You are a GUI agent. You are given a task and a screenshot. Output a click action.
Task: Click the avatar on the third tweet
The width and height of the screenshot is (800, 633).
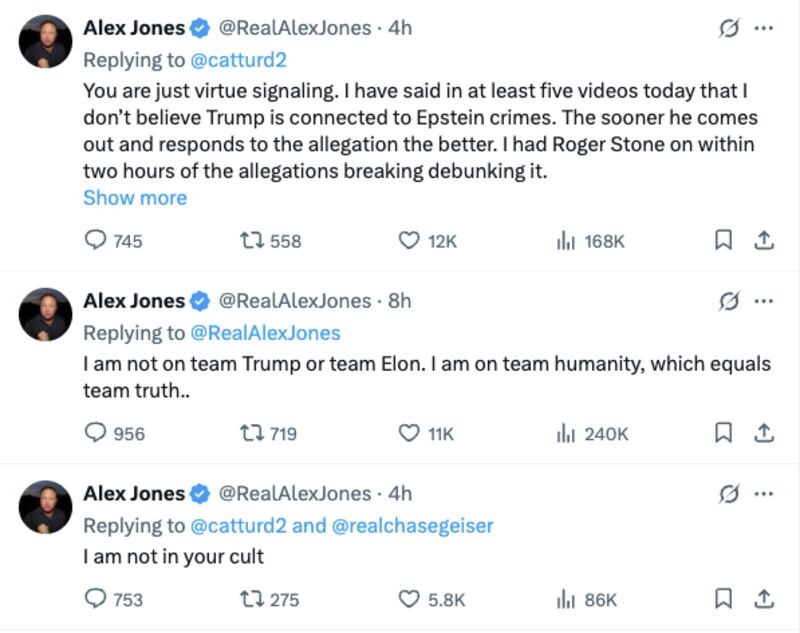(46, 506)
